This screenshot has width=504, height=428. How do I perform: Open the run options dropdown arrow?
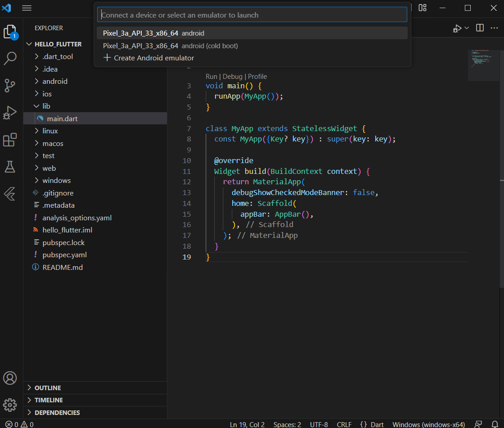pyautogui.click(x=467, y=28)
